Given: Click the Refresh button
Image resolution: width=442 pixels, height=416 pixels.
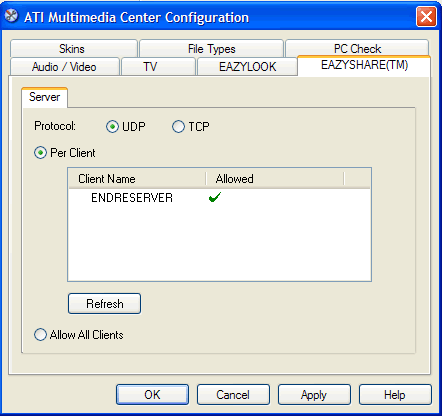Looking at the screenshot, I should (x=104, y=303).
